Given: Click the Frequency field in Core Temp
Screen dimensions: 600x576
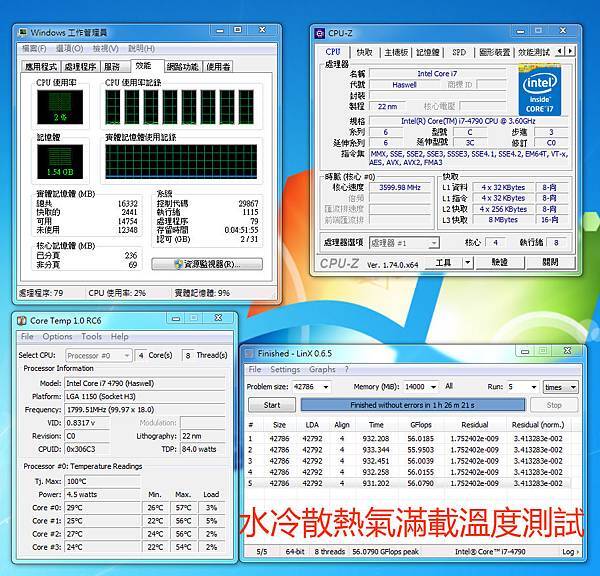Looking at the screenshot, I should click(x=145, y=410).
